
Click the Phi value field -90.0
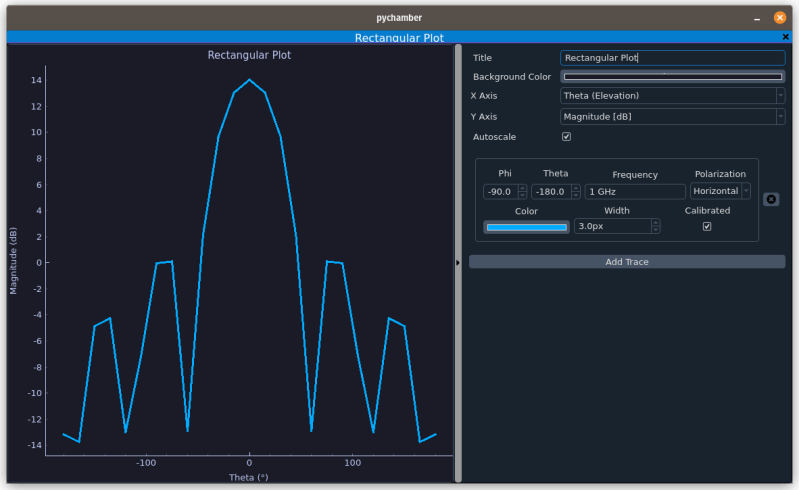500,192
